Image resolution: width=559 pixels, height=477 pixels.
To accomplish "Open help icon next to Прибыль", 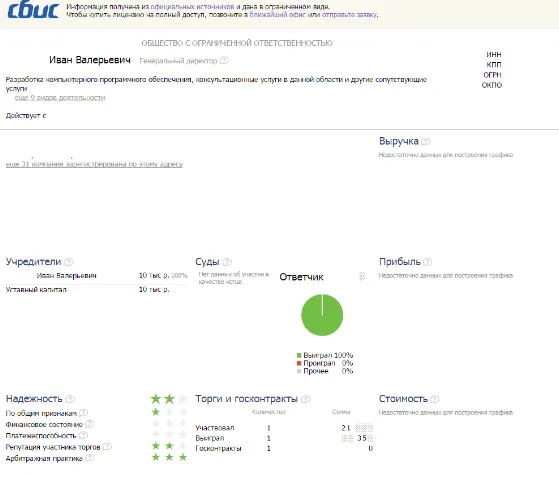I will pyautogui.click(x=427, y=262).
